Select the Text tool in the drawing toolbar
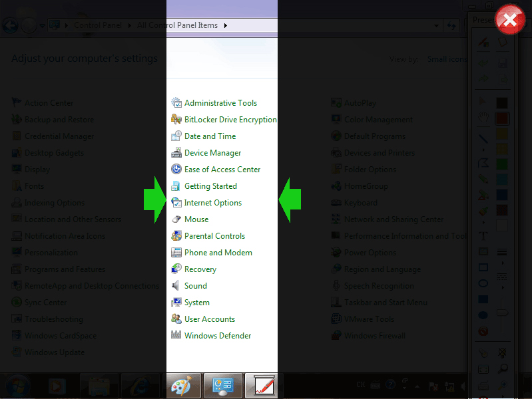Image resolution: width=532 pixels, height=399 pixels. click(x=483, y=236)
